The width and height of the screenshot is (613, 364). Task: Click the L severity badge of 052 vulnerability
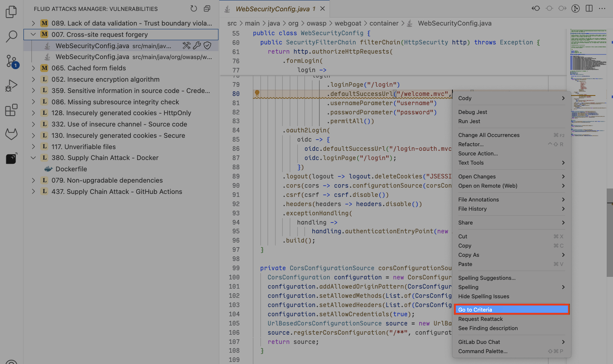click(x=44, y=79)
